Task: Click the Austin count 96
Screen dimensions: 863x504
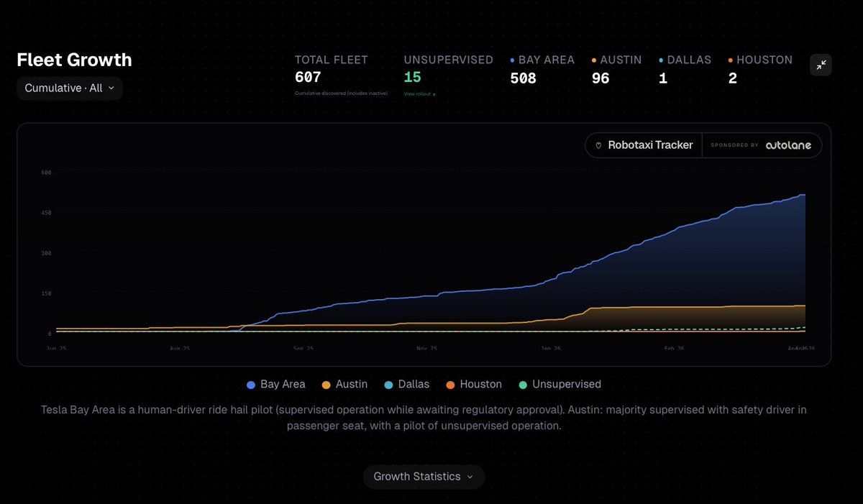Action: 601,78
